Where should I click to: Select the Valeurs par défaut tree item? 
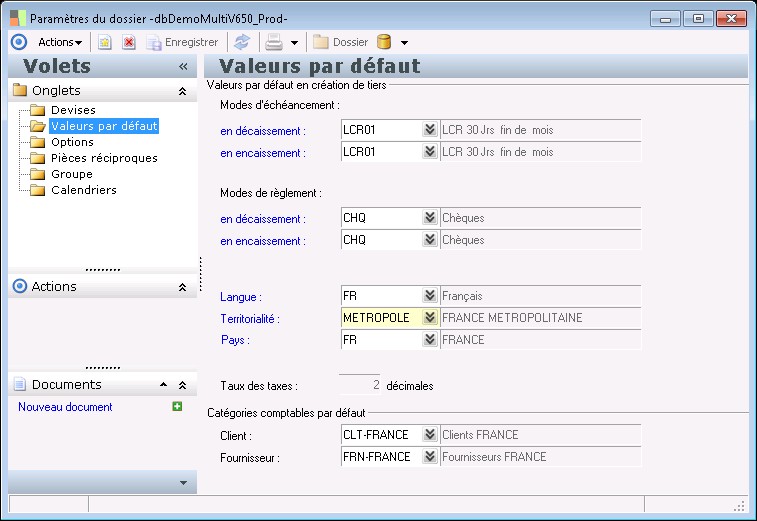104,126
